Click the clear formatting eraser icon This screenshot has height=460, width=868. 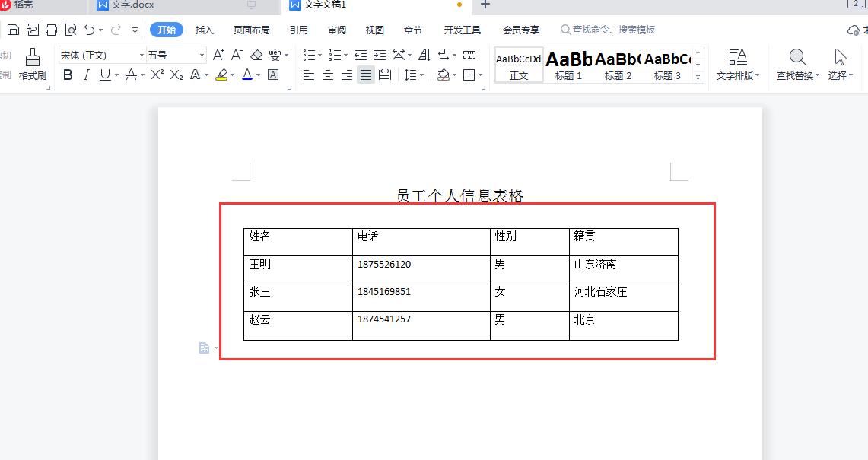(256, 55)
